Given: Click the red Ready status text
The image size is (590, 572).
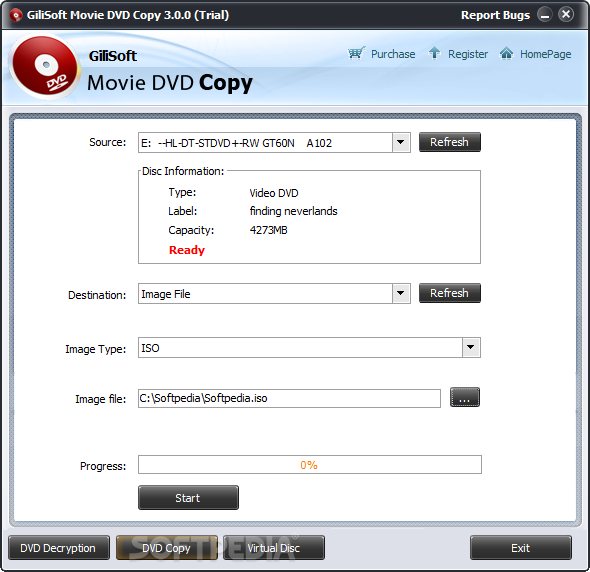Looking at the screenshot, I should [187, 250].
